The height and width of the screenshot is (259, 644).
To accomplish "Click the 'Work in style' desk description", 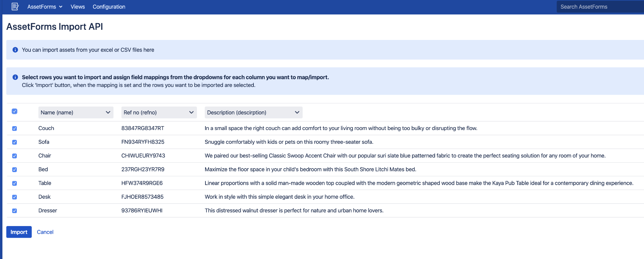I will tap(280, 197).
